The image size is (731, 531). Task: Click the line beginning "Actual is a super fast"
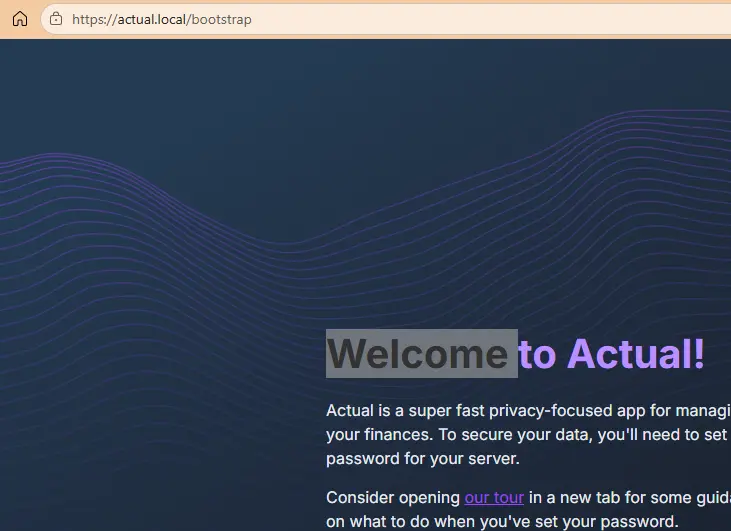point(528,411)
